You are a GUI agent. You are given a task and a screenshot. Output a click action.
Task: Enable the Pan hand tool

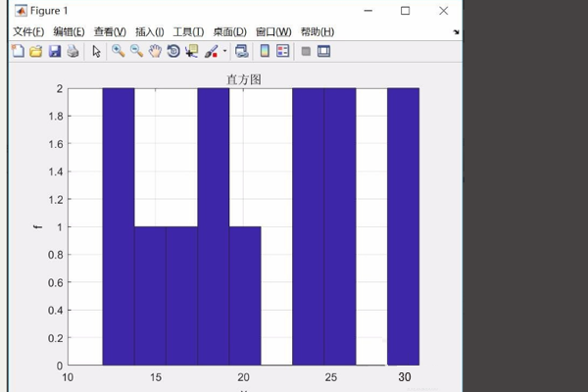point(155,51)
